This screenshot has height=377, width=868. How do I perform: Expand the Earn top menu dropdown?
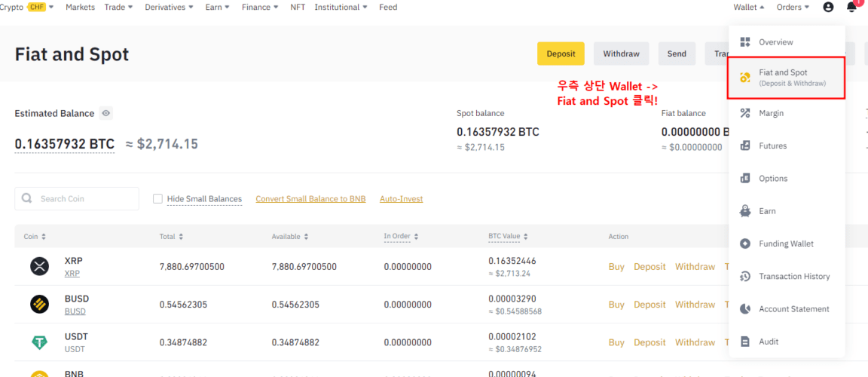pos(217,8)
